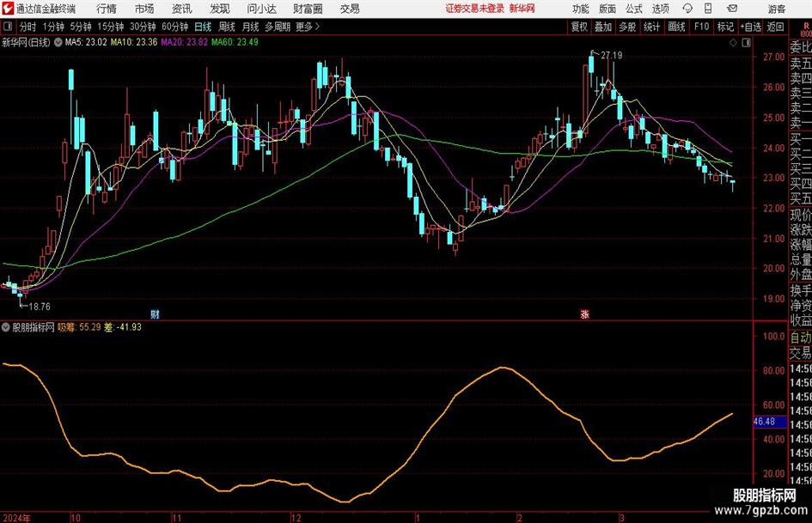
Task: Select the 日线 daily period tab
Action: point(203,27)
